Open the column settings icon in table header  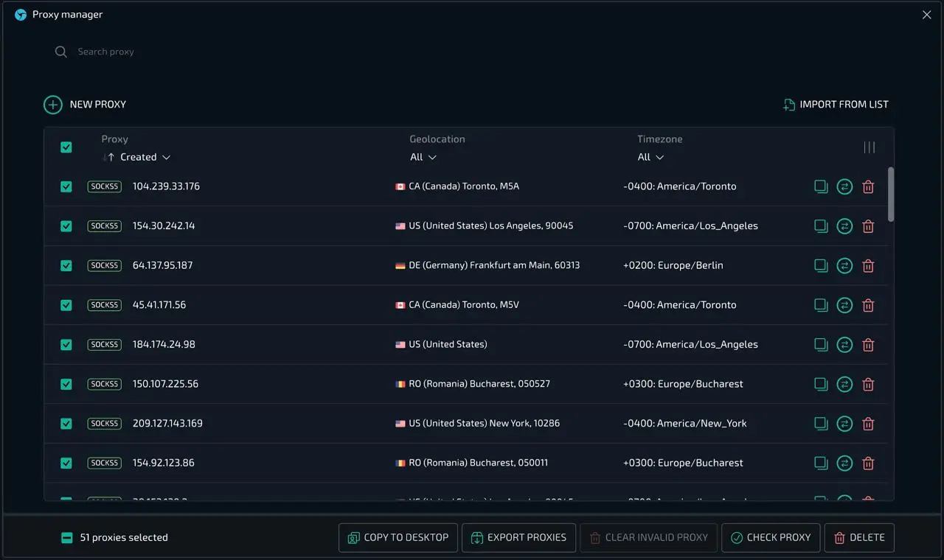(870, 147)
